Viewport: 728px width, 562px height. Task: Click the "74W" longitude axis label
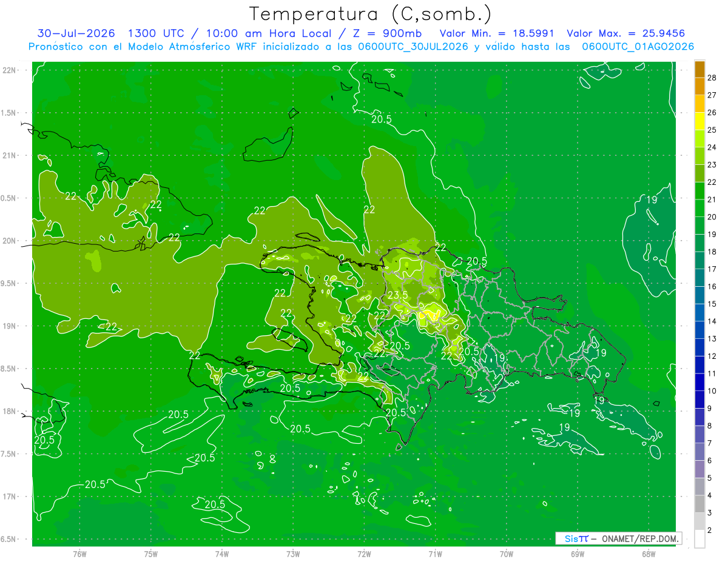222,554
